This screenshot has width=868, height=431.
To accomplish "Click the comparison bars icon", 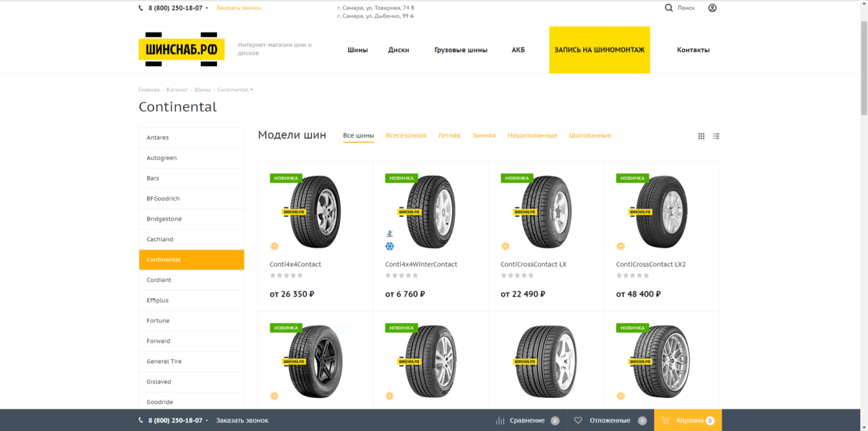I will [500, 421].
